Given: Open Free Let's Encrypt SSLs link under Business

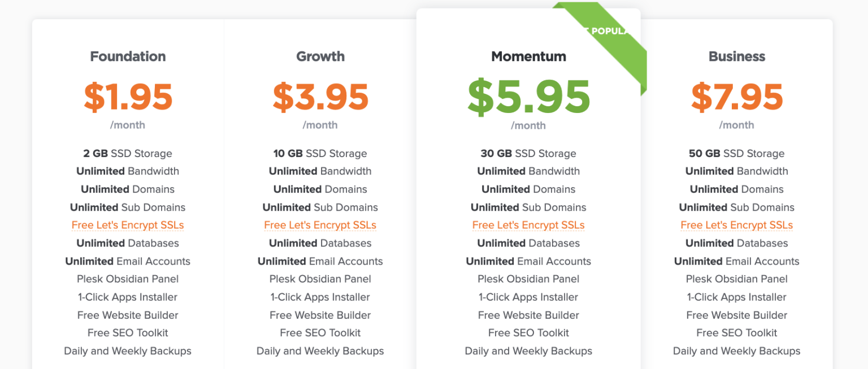Looking at the screenshot, I should tap(737, 225).
